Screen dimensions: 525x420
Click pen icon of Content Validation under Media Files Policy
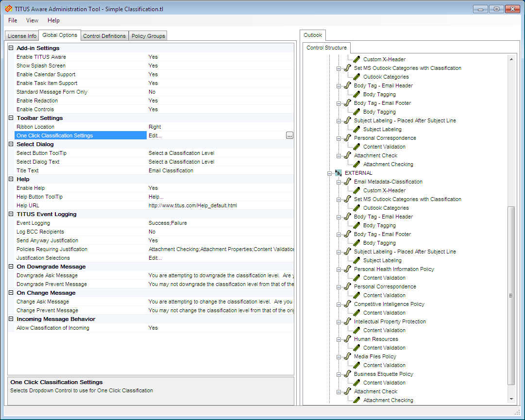point(357,365)
